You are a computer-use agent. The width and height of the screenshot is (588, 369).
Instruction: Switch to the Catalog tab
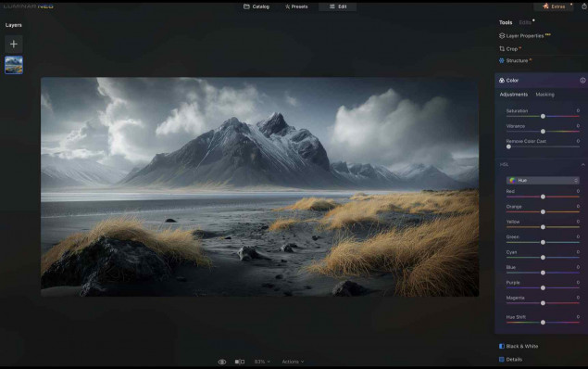(256, 6)
